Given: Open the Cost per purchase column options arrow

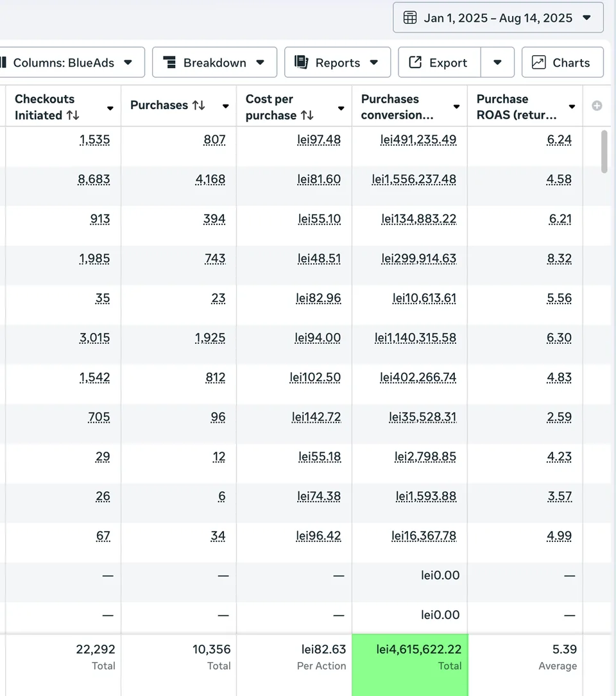Looking at the screenshot, I should pyautogui.click(x=341, y=108).
